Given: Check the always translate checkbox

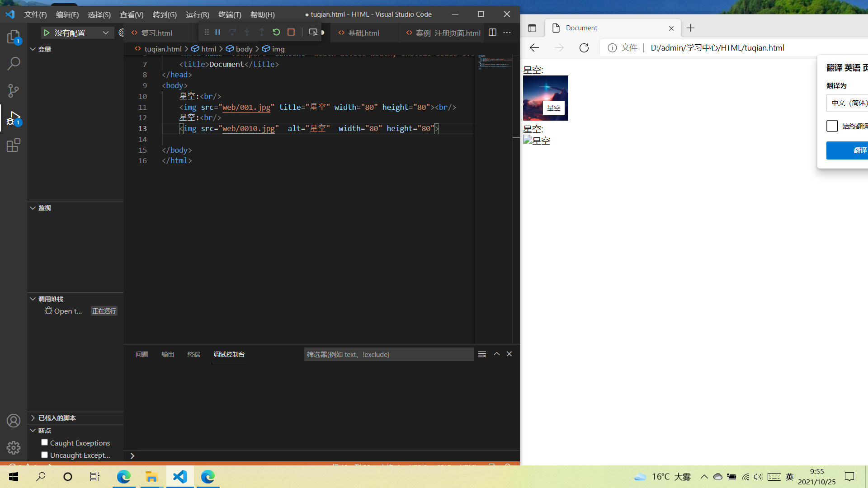Looking at the screenshot, I should click(x=832, y=126).
